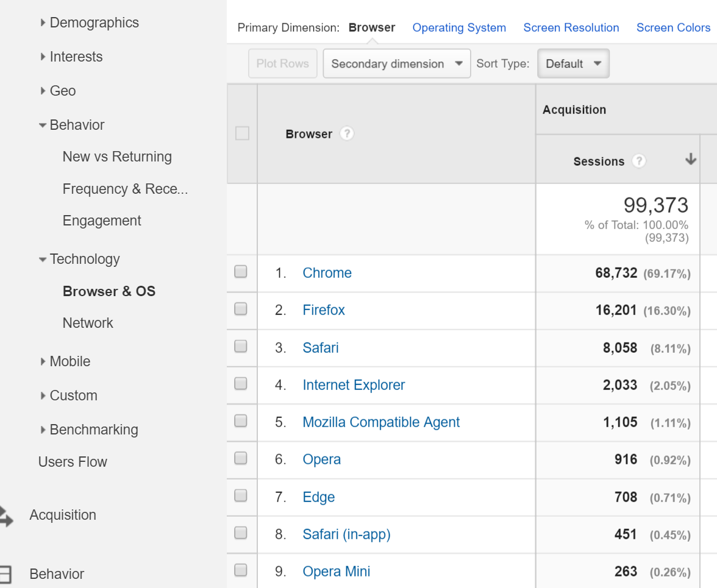717x588 pixels.
Task: Select all rows with the header checkbox
Action: [241, 133]
